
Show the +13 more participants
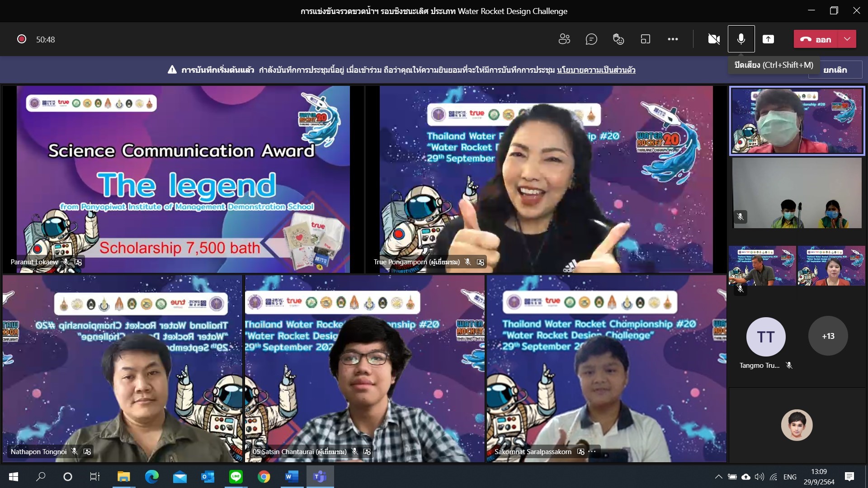tap(828, 336)
